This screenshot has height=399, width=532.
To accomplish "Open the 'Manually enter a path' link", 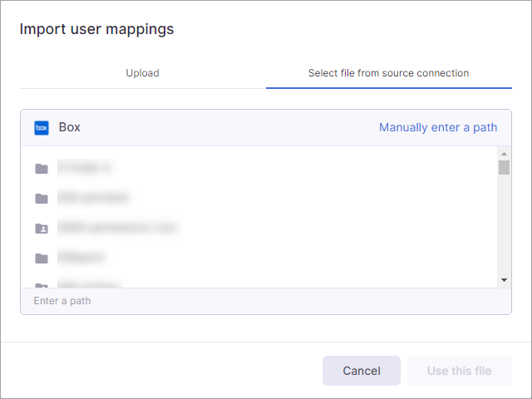I will (438, 127).
